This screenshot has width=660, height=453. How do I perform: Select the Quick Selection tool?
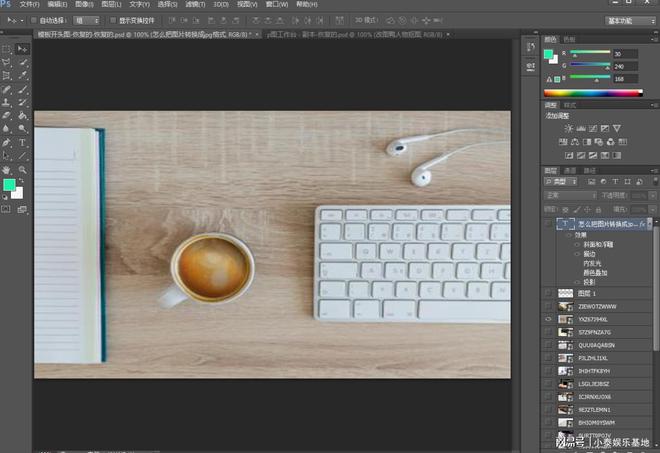(22, 62)
